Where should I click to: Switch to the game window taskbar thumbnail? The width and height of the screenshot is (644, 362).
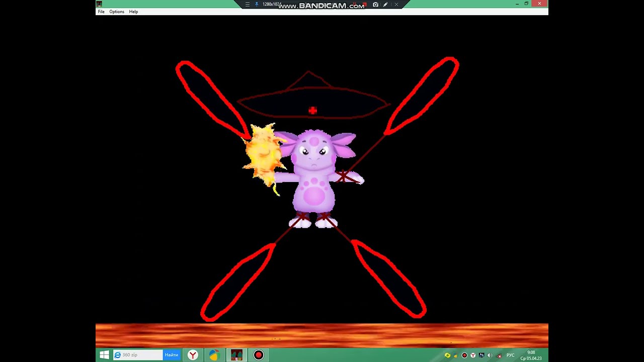click(x=236, y=355)
